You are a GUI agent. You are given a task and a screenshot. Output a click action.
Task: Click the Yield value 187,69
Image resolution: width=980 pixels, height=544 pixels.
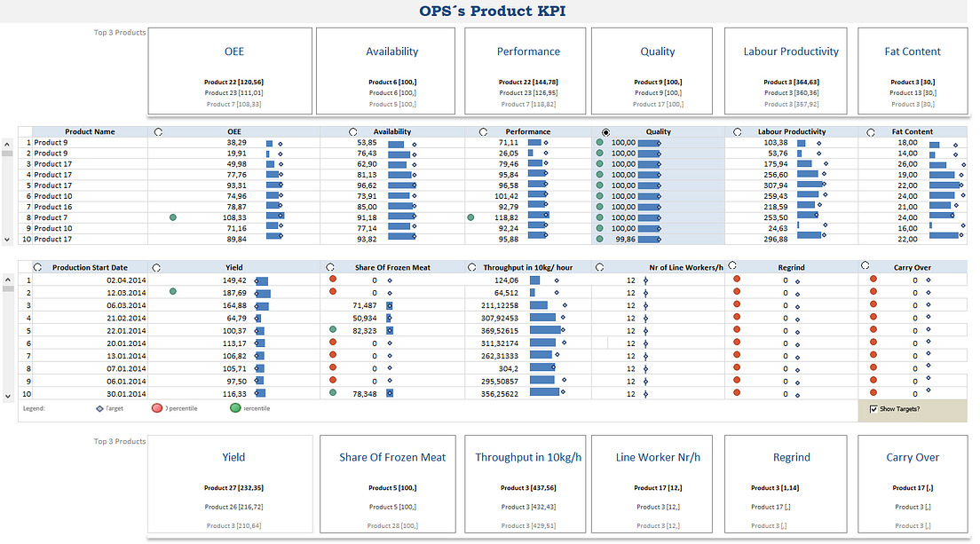pyautogui.click(x=234, y=293)
